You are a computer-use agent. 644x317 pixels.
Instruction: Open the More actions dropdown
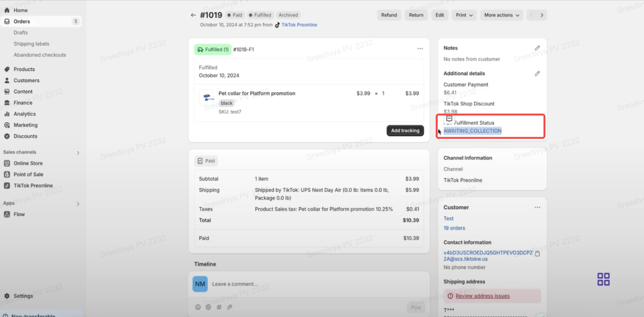tap(501, 15)
